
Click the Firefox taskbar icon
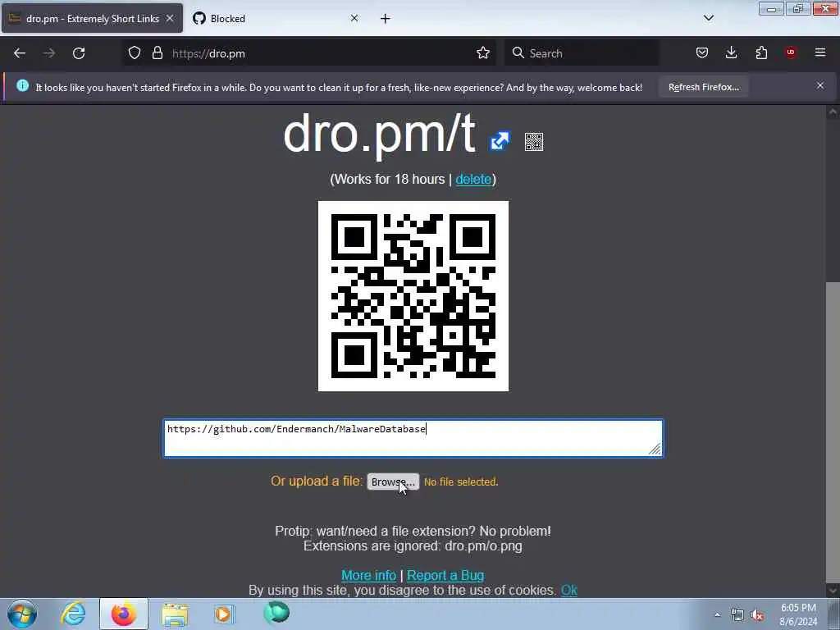(124, 614)
